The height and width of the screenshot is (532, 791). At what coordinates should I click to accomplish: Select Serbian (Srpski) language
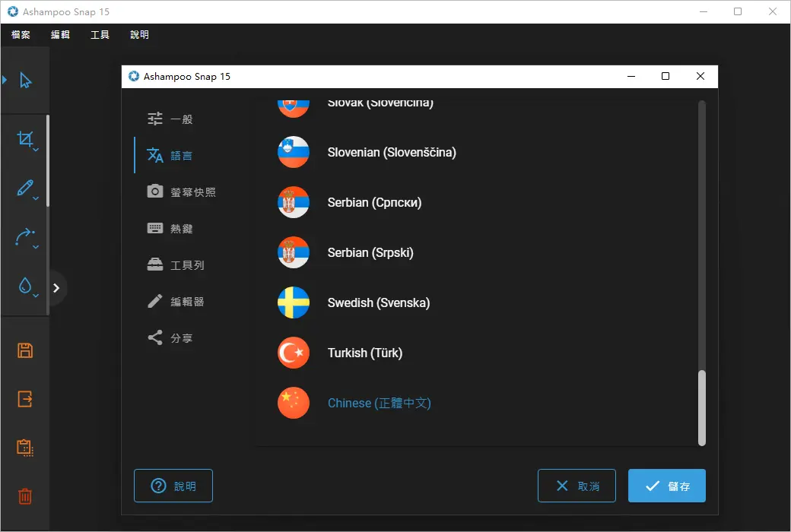pos(370,252)
